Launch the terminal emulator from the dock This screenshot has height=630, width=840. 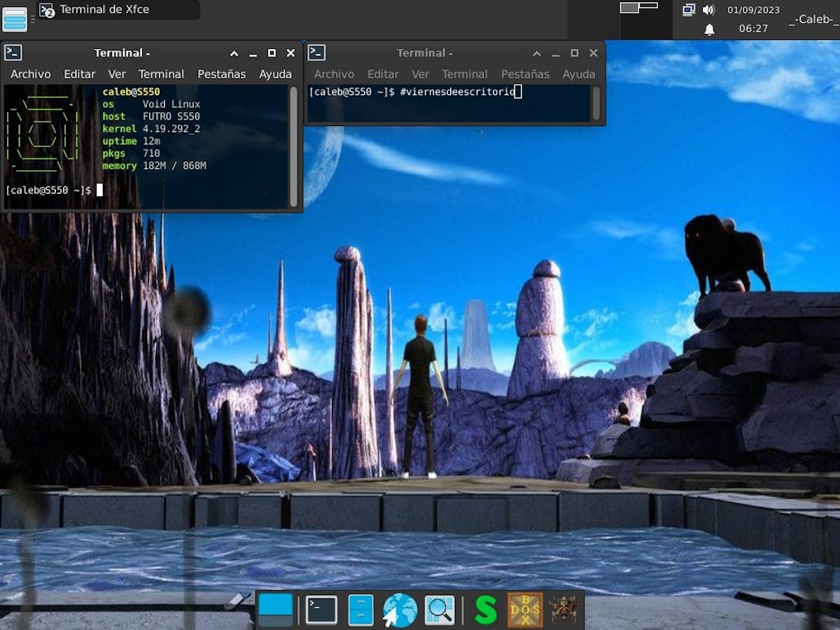click(321, 610)
